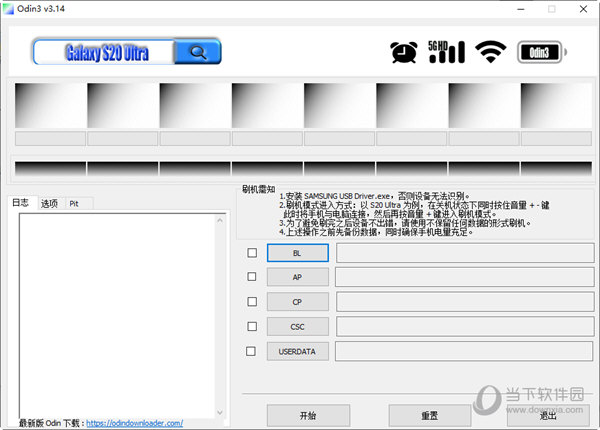
Task: Open the Pit tab
Action: coord(74,204)
